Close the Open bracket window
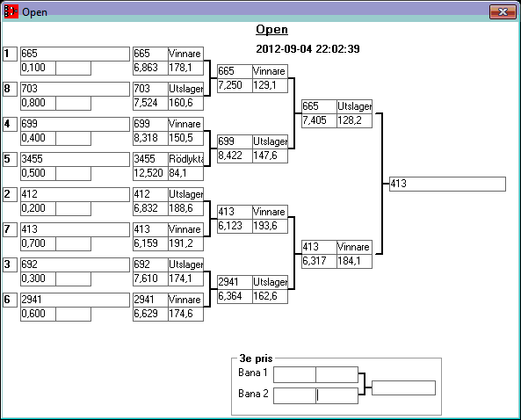This screenshot has width=521, height=420. tap(503, 12)
